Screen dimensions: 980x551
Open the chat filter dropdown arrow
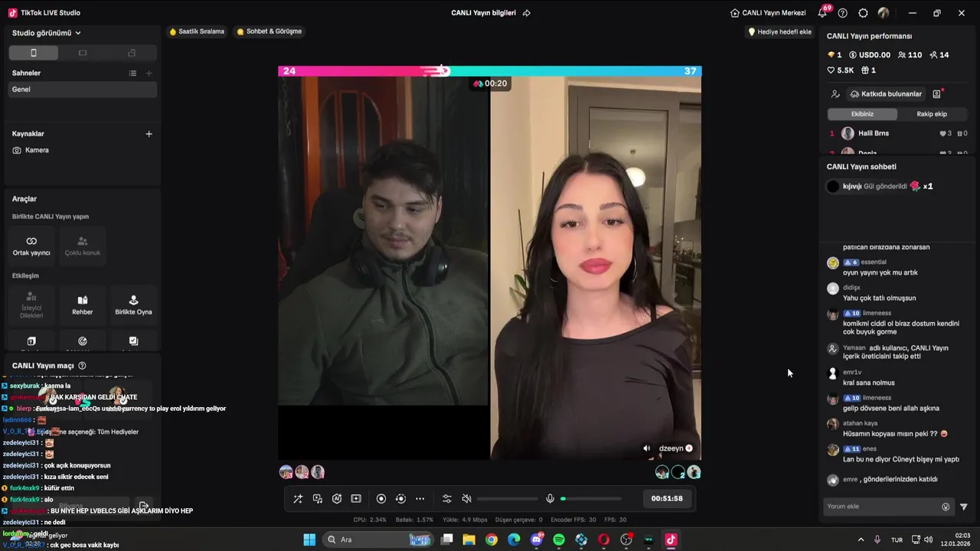click(x=964, y=507)
